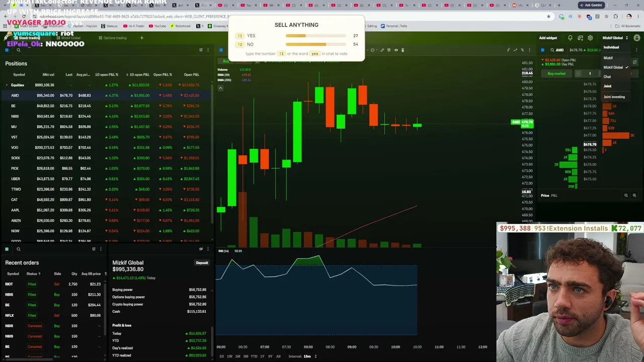Decrease order quantity with minus button
The image size is (644, 362).
tap(578, 73)
